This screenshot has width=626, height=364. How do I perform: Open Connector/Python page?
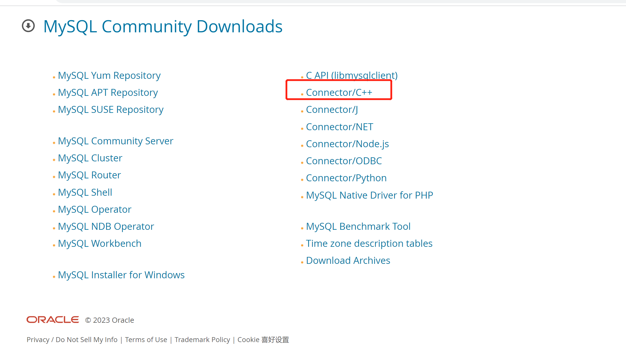click(346, 178)
